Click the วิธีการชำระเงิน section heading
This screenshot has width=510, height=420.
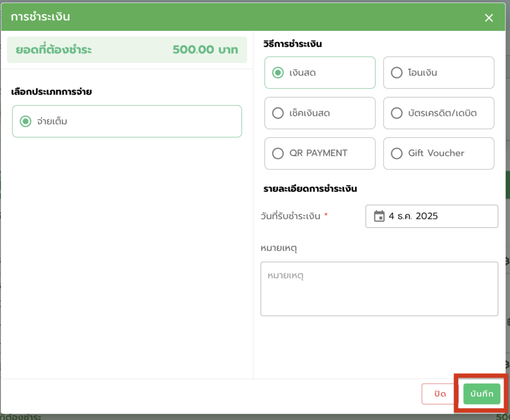tap(292, 44)
